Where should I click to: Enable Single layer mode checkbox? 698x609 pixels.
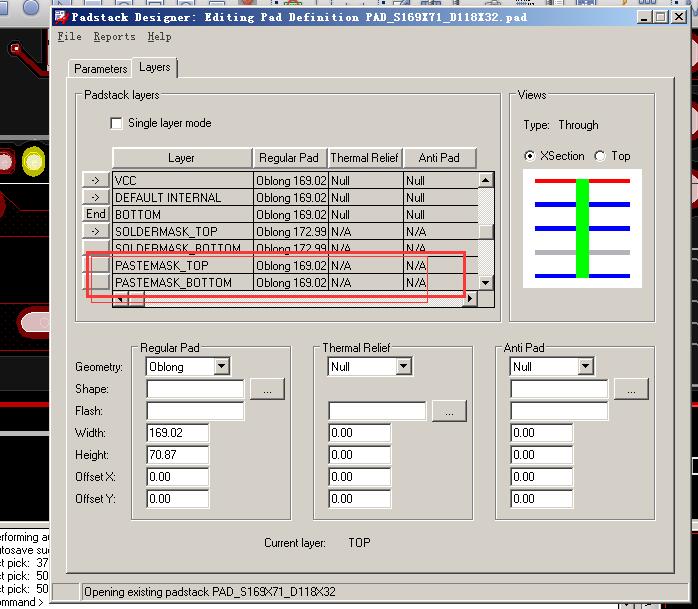116,123
